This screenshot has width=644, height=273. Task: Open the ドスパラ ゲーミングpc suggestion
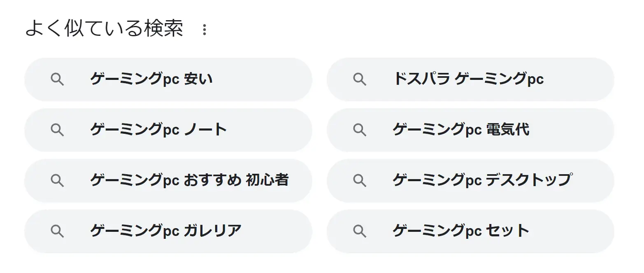point(470,79)
